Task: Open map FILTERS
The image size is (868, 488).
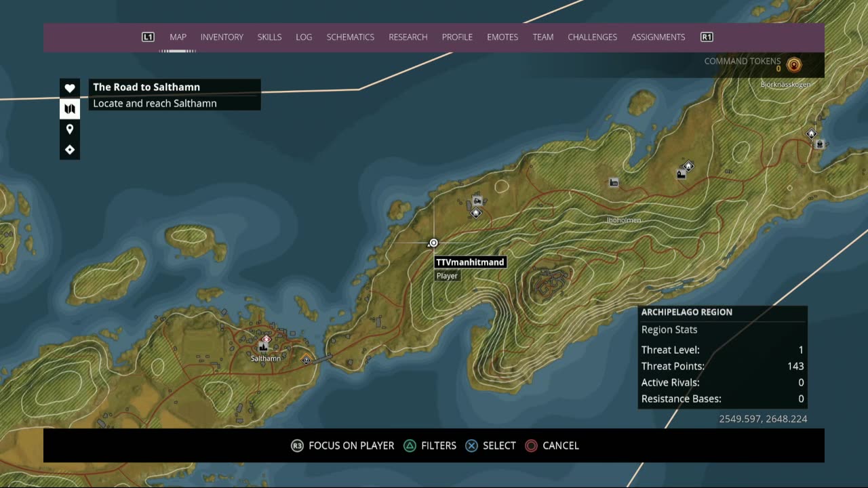Action: [x=439, y=445]
